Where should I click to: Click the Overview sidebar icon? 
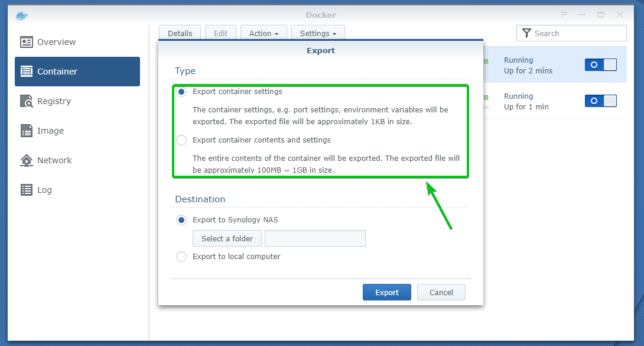26,42
